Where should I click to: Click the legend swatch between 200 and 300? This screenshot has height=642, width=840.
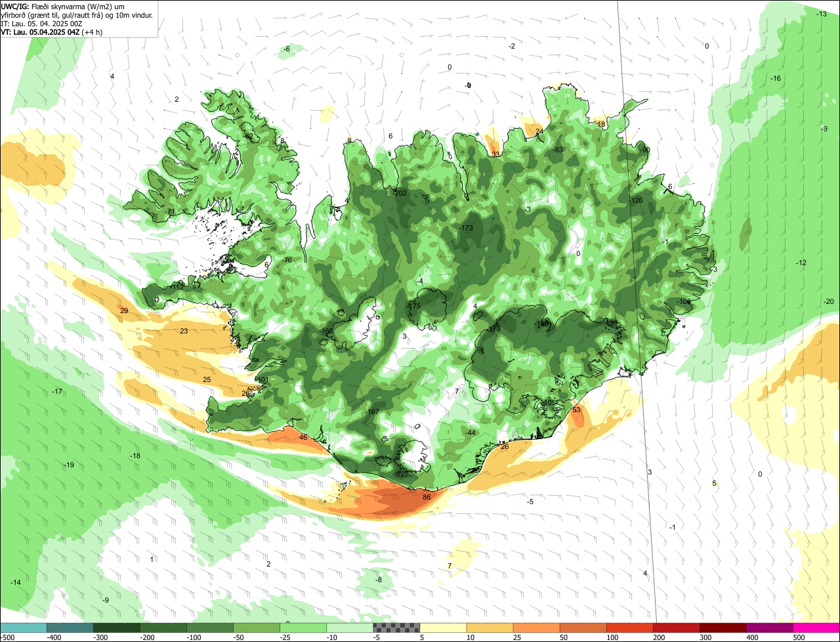[676, 628]
